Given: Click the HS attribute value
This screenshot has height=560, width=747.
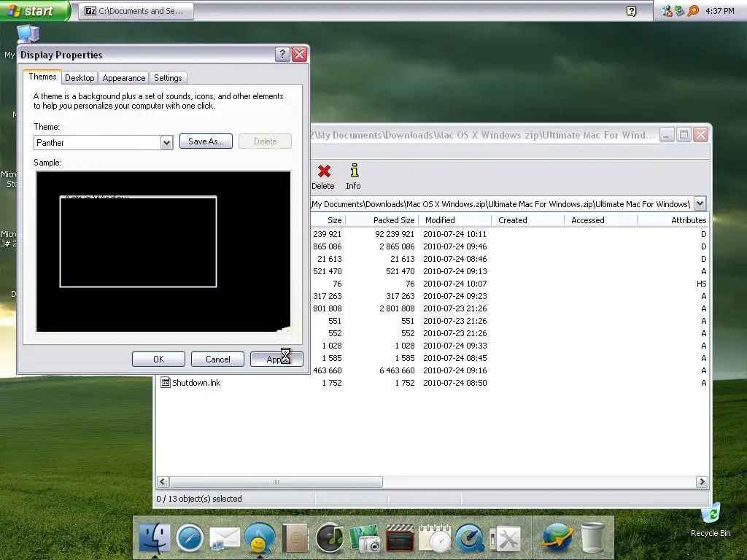Looking at the screenshot, I should 701,284.
